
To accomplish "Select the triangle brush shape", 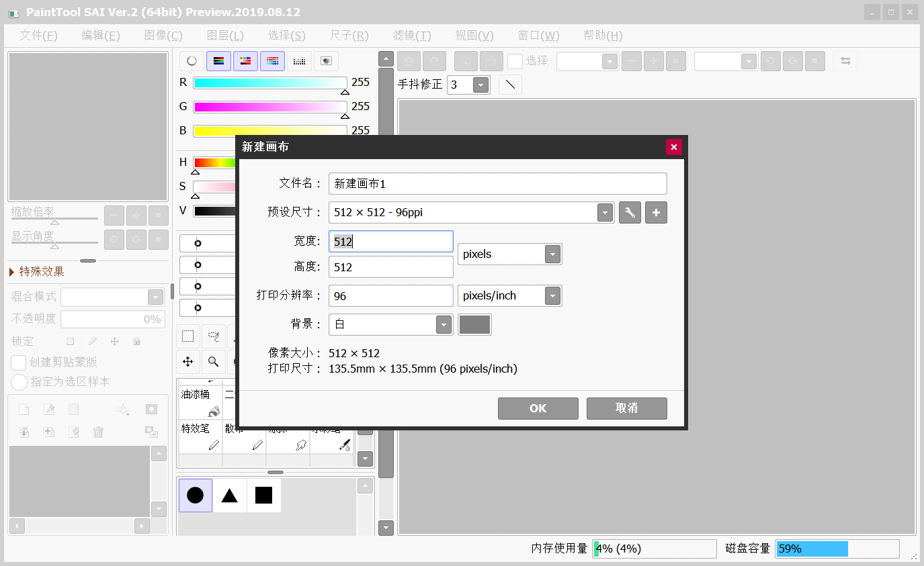I will click(230, 496).
